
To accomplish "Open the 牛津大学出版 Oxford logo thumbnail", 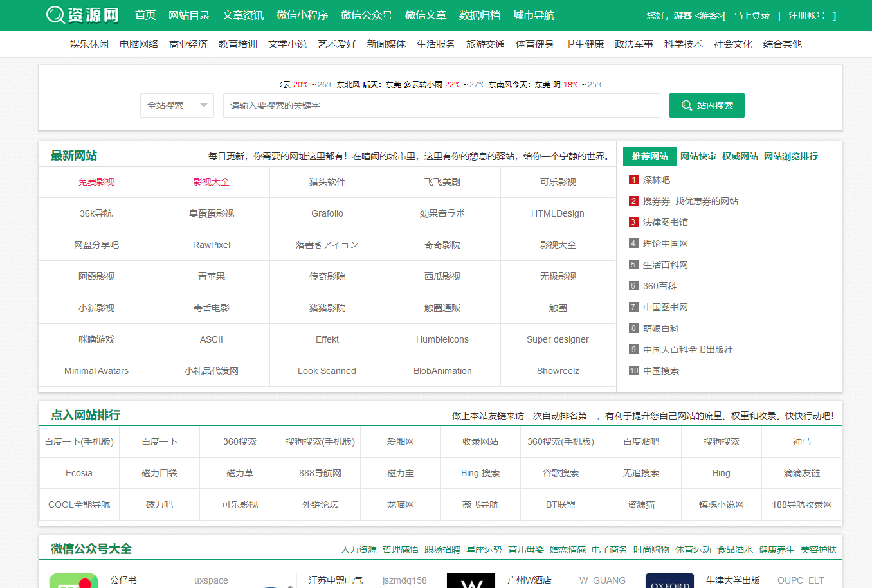I will 669,581.
